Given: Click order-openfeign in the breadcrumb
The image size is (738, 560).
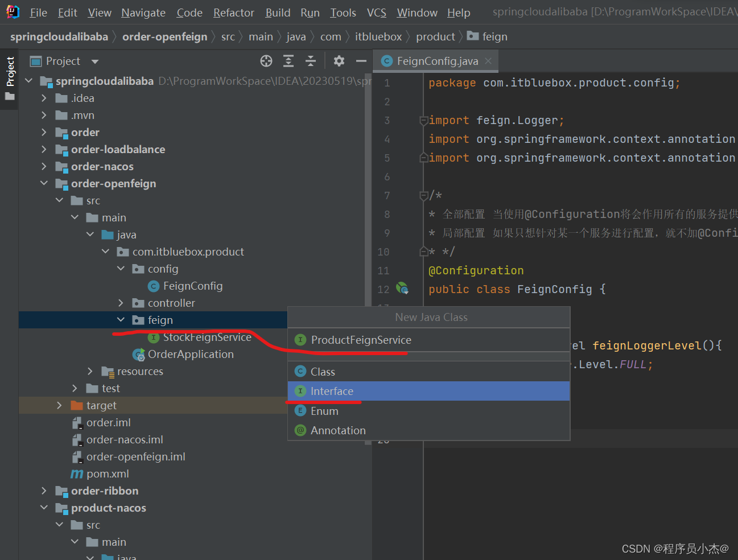Looking at the screenshot, I should 165,36.
